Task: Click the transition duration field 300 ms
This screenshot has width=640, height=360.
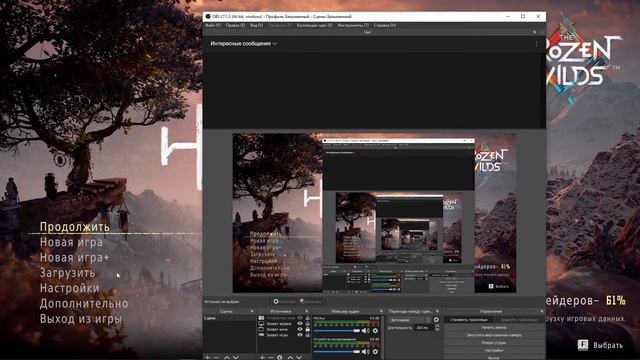Action: (424, 327)
